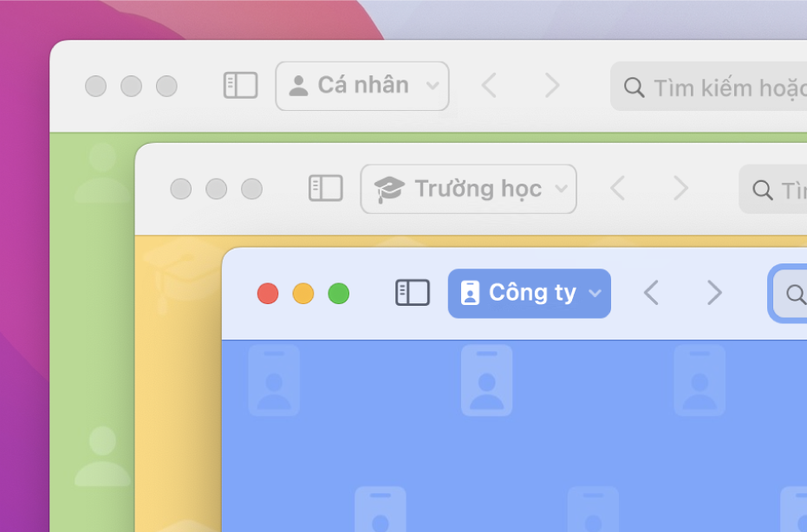Click the blue Công ty start page background
The image size is (807, 532).
tap(514, 436)
